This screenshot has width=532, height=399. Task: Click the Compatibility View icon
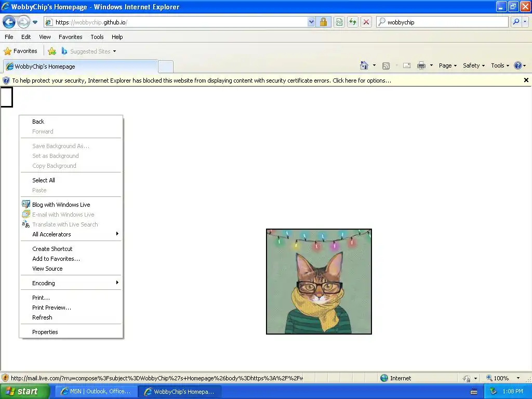(x=339, y=22)
